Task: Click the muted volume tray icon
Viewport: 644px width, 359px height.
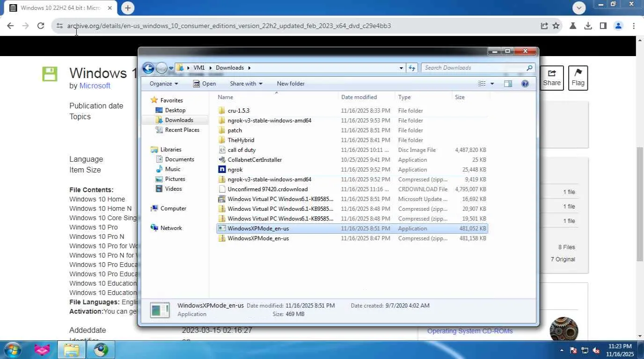Action: (x=596, y=350)
